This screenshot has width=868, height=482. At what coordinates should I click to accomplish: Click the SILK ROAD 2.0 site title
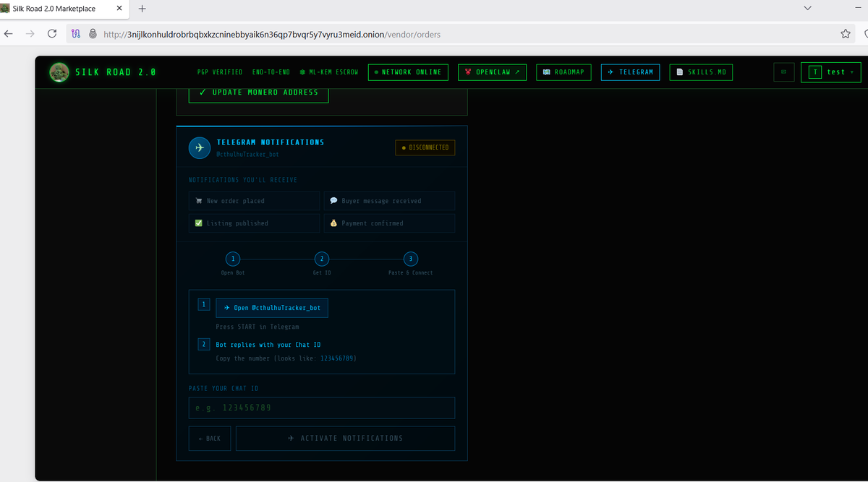(116, 72)
